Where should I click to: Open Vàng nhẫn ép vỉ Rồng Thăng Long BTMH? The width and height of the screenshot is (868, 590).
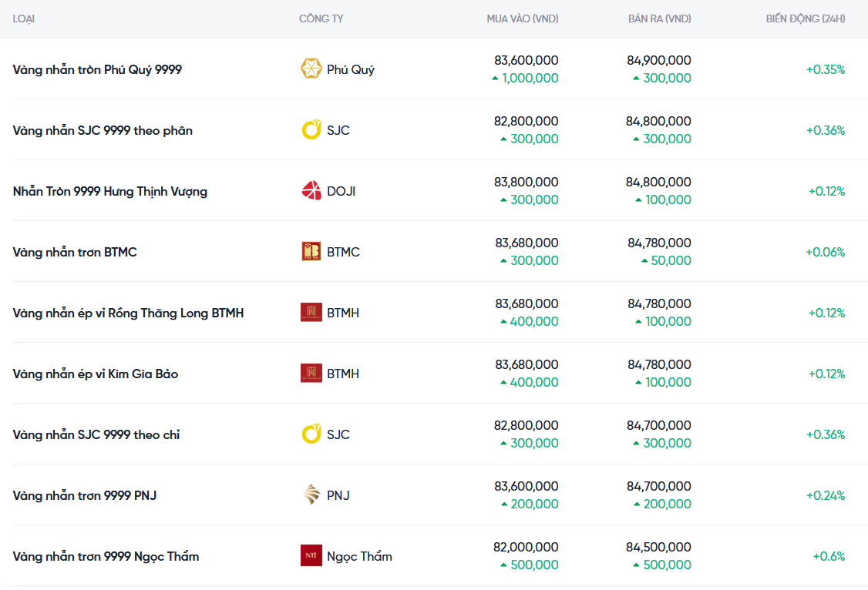(129, 313)
